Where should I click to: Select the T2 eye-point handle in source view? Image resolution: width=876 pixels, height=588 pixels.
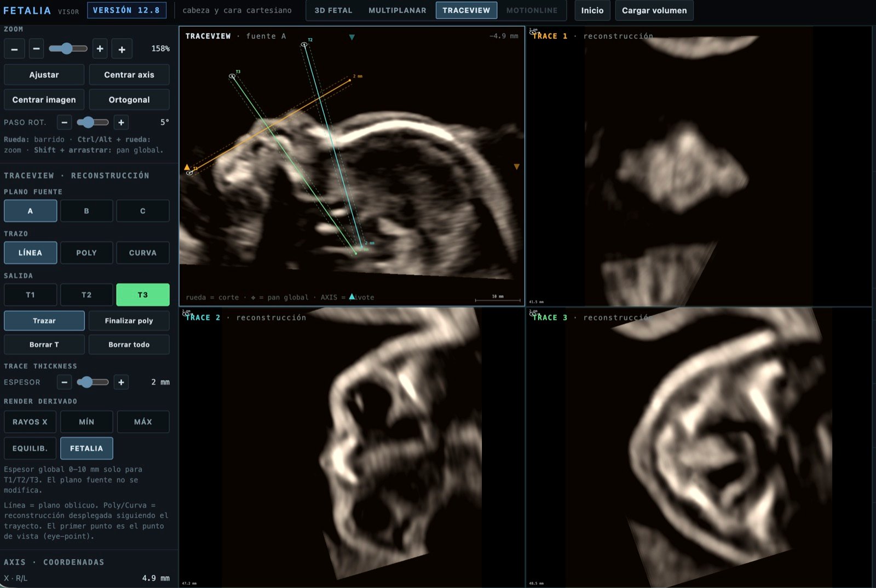[304, 45]
